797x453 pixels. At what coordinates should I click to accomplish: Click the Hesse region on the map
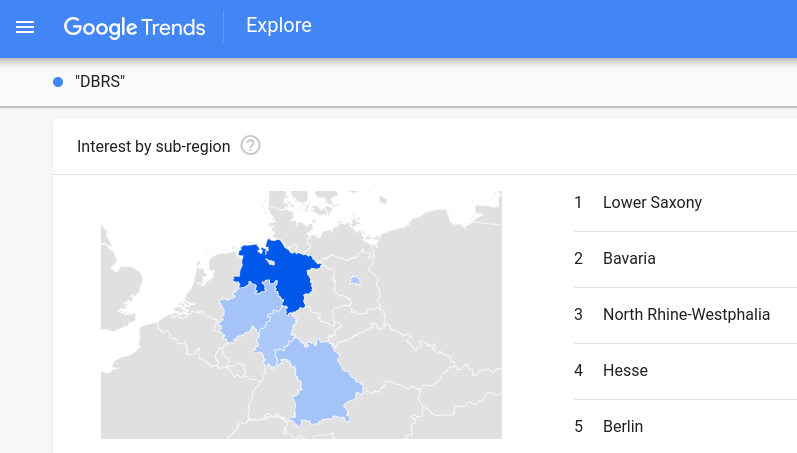tap(272, 341)
